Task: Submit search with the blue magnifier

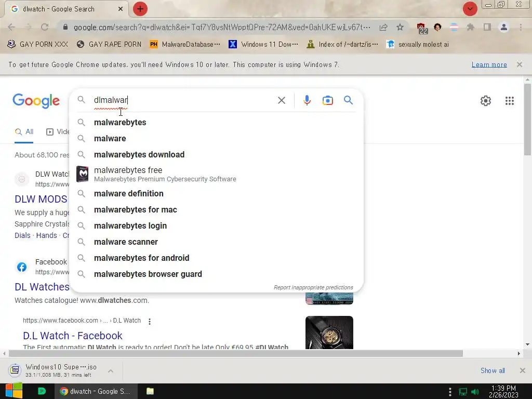Action: 348,100
